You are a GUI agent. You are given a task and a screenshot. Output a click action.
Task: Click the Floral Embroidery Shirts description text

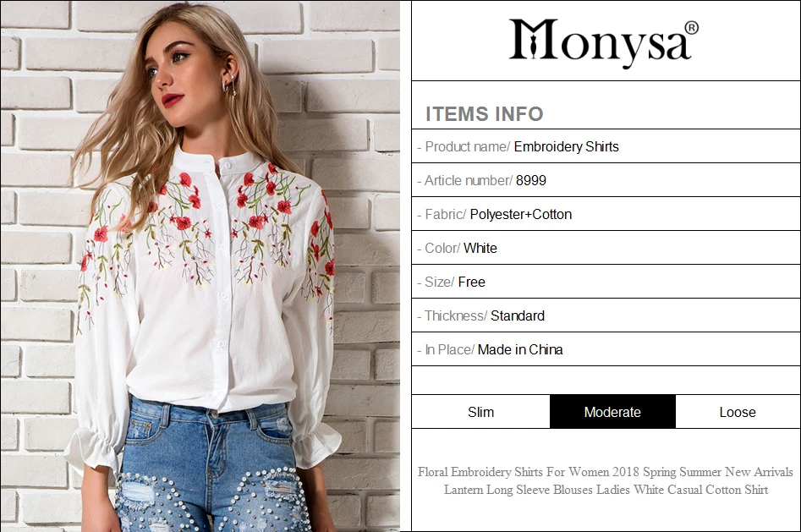[606, 480]
